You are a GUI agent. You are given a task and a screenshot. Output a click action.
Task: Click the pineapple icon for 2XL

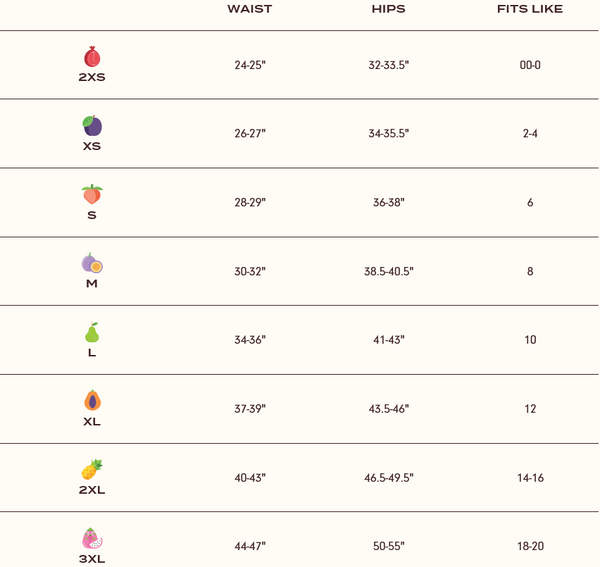coord(92,469)
